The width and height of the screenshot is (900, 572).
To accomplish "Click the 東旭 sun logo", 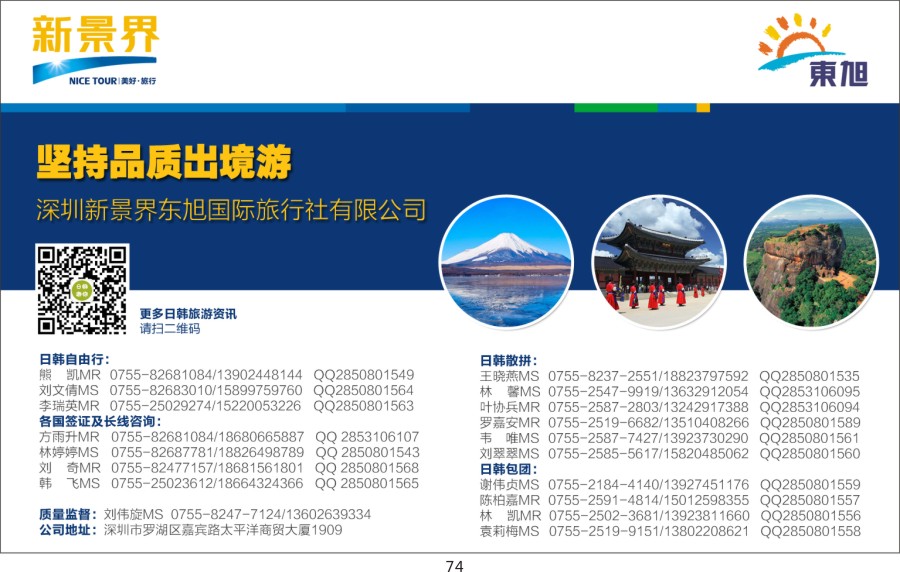I will [813, 50].
